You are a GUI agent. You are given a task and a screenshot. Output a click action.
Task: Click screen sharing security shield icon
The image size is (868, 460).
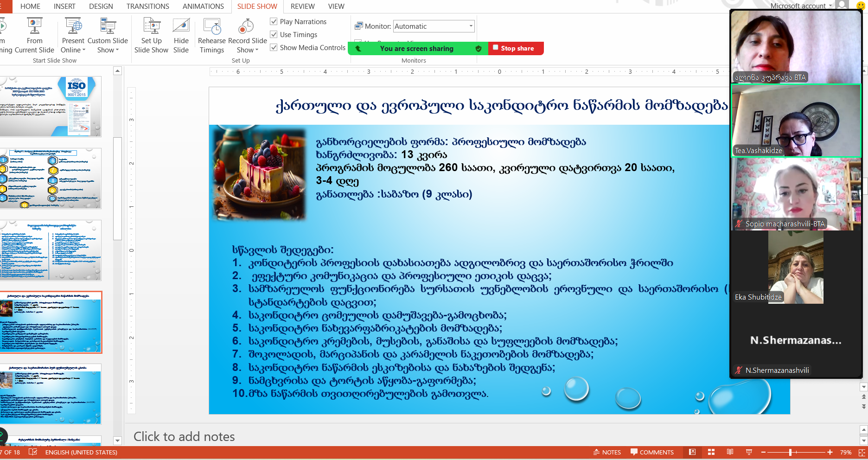tap(479, 48)
